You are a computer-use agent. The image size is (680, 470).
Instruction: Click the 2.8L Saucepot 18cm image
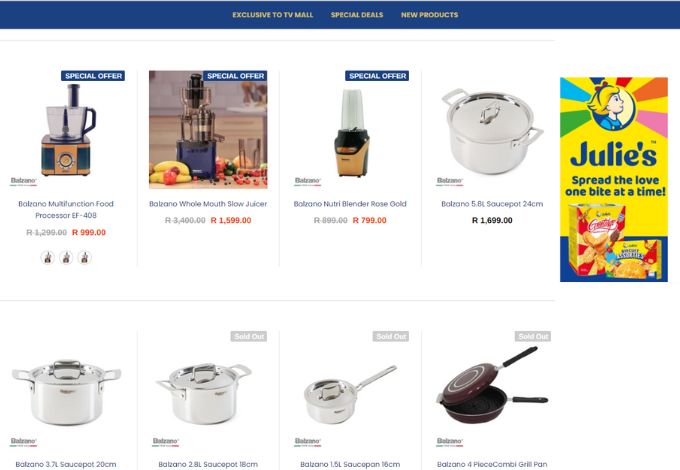(204, 392)
